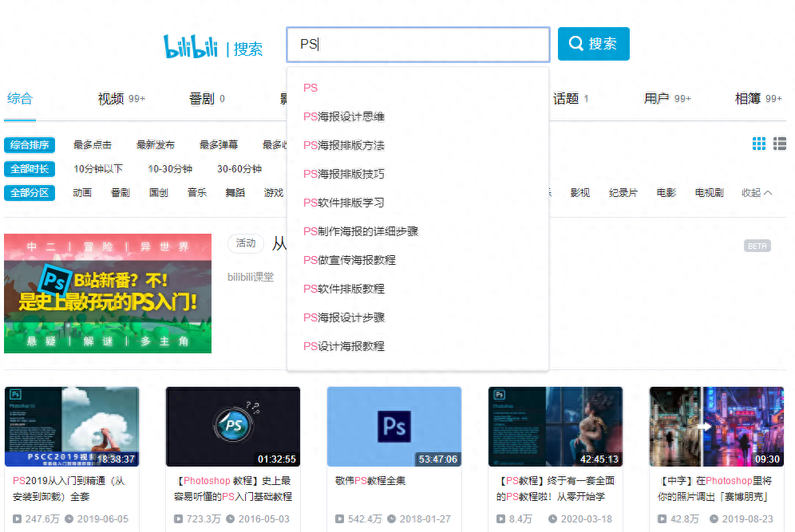Open video thumbnail with duration 53:47:06
Image resolution: width=795 pixels, height=532 pixels.
tap(394, 427)
